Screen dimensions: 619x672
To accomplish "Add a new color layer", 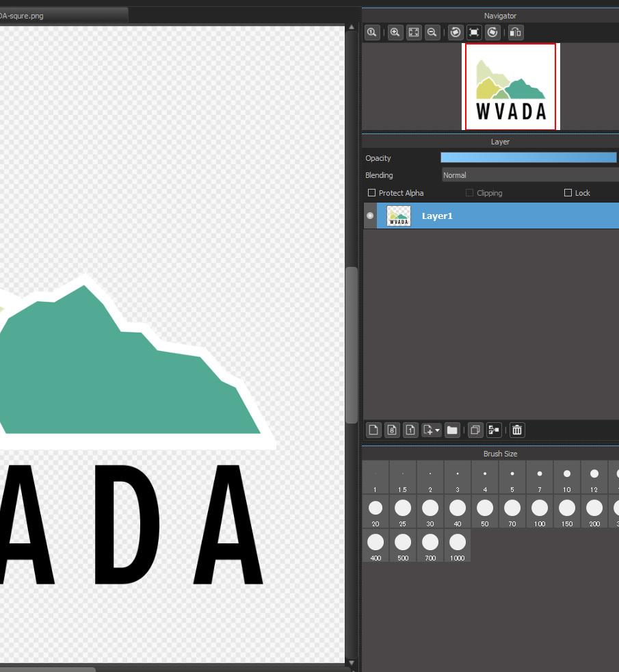I will point(373,430).
